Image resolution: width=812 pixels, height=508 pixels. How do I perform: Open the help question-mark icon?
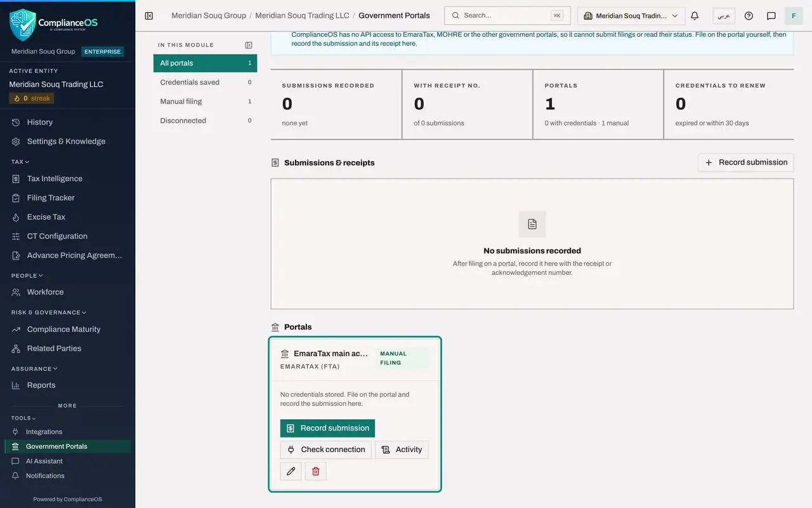click(x=749, y=16)
